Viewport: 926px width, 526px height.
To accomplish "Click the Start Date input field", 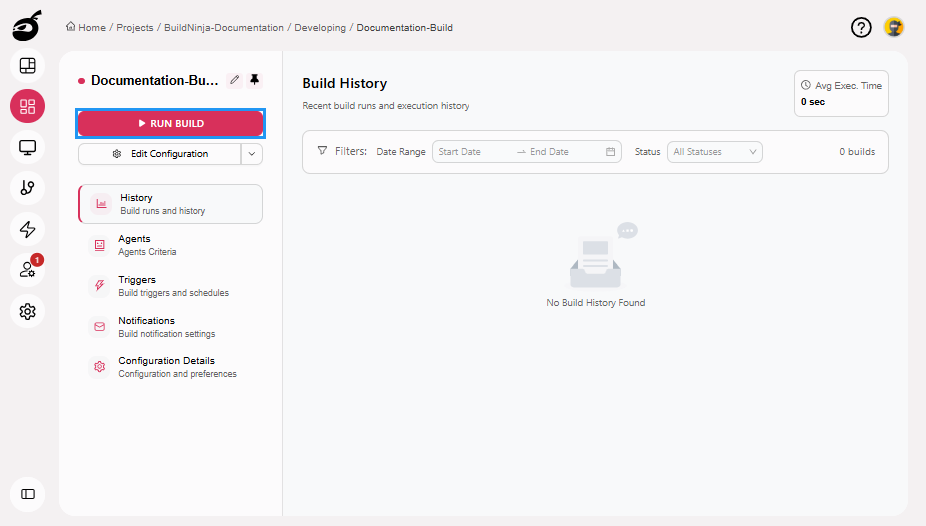I will 474,152.
